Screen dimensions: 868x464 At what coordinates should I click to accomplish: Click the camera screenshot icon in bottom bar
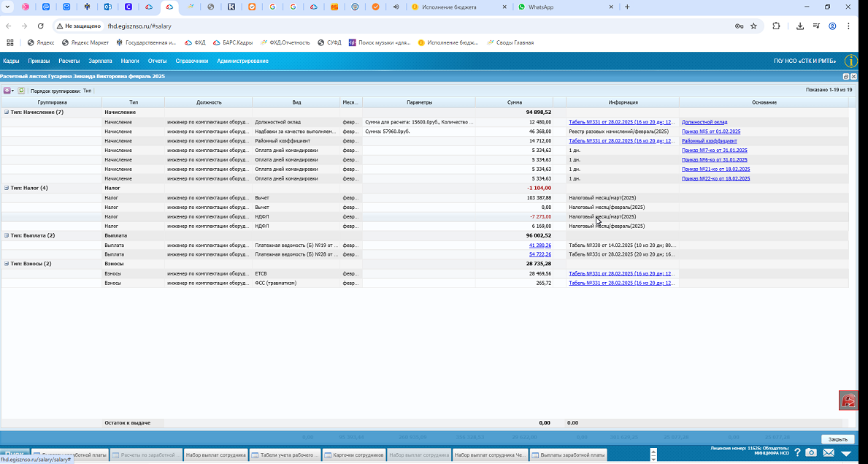[x=810, y=453]
